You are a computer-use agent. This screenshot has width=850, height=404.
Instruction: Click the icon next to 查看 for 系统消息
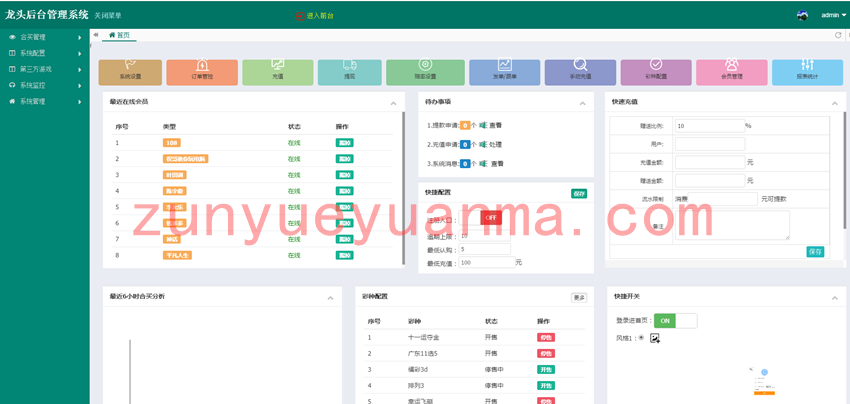coord(483,163)
